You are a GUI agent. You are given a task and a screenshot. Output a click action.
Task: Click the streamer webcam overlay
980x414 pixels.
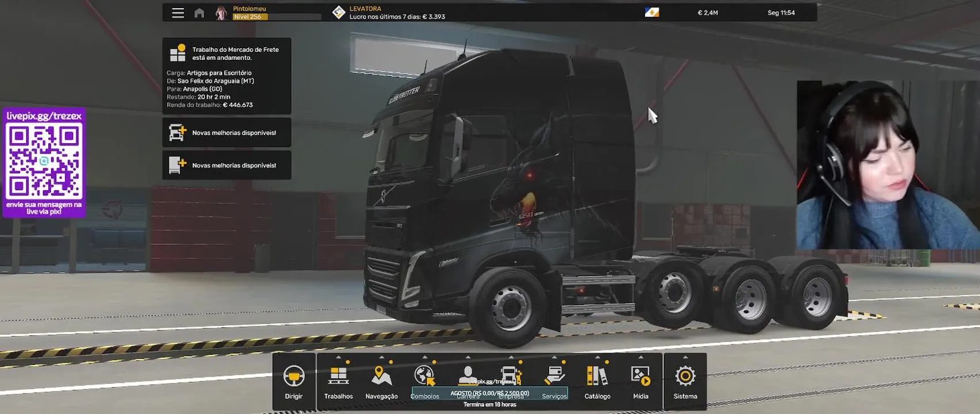888,164
